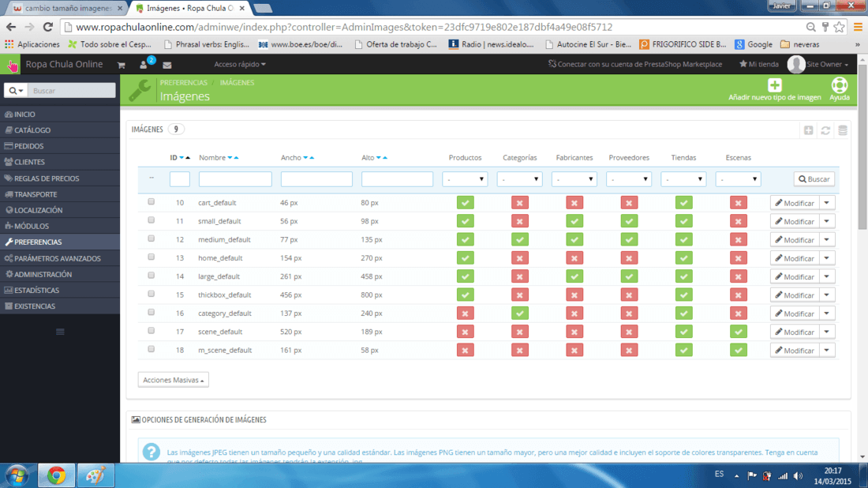Select checkbox for thickbox_default row
868x488 pixels.
click(152, 294)
